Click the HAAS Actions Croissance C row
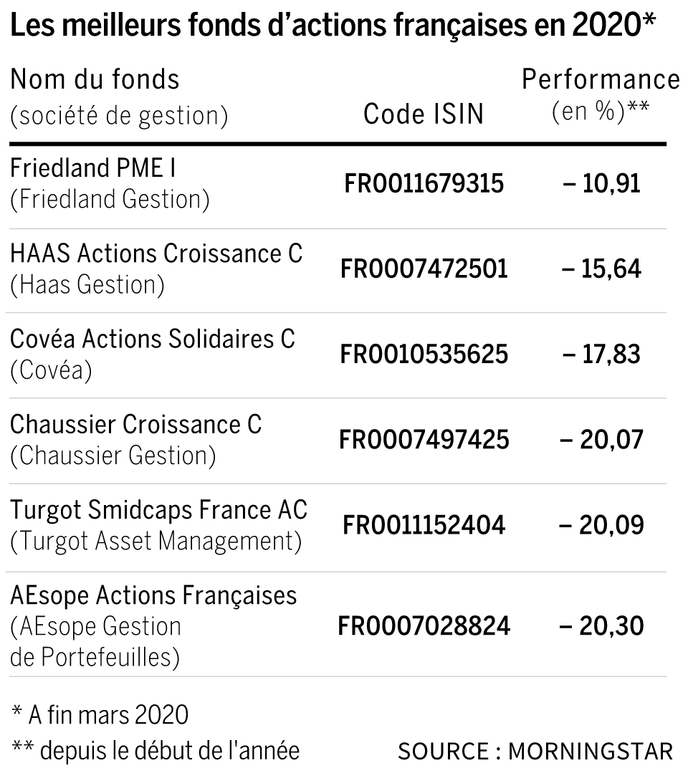The height and width of the screenshot is (780, 688). [x=336, y=269]
